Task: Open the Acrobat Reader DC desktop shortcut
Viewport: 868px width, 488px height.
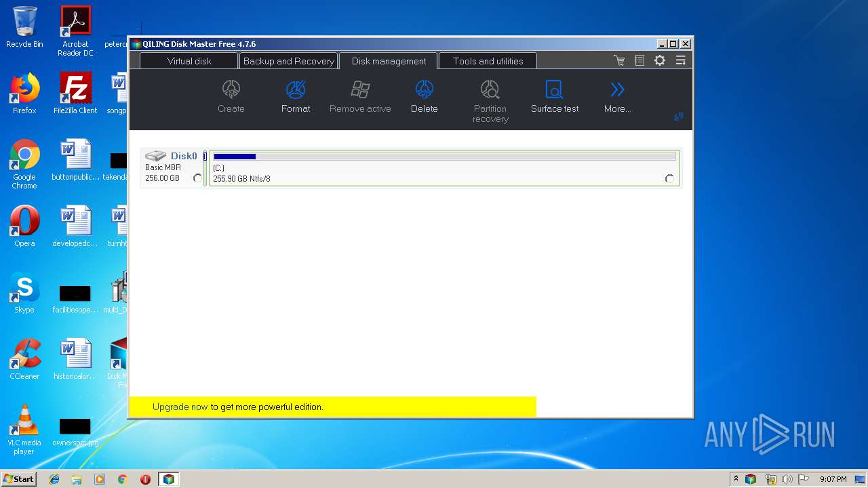Action: (x=75, y=31)
